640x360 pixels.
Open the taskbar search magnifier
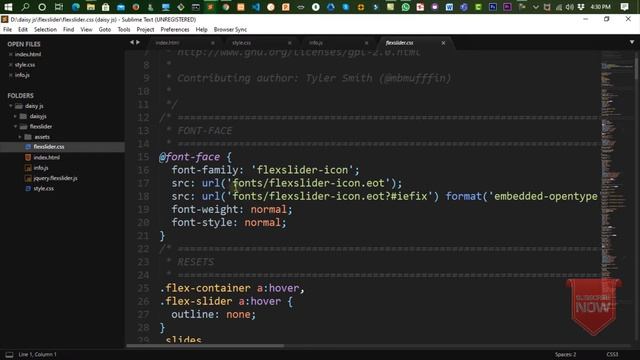point(25,7)
